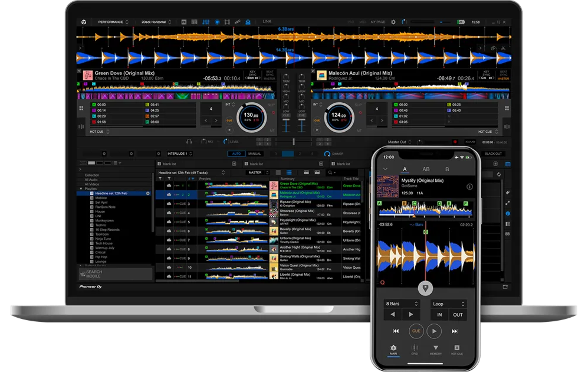
Task: Toggle the mixer panel icon in top toolbar
Action: 206,22
